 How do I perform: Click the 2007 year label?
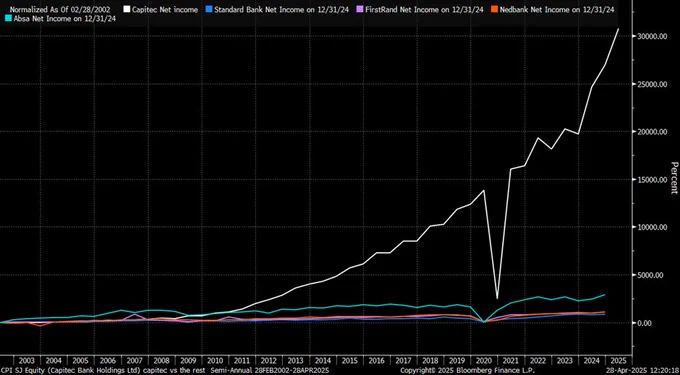coord(134,360)
